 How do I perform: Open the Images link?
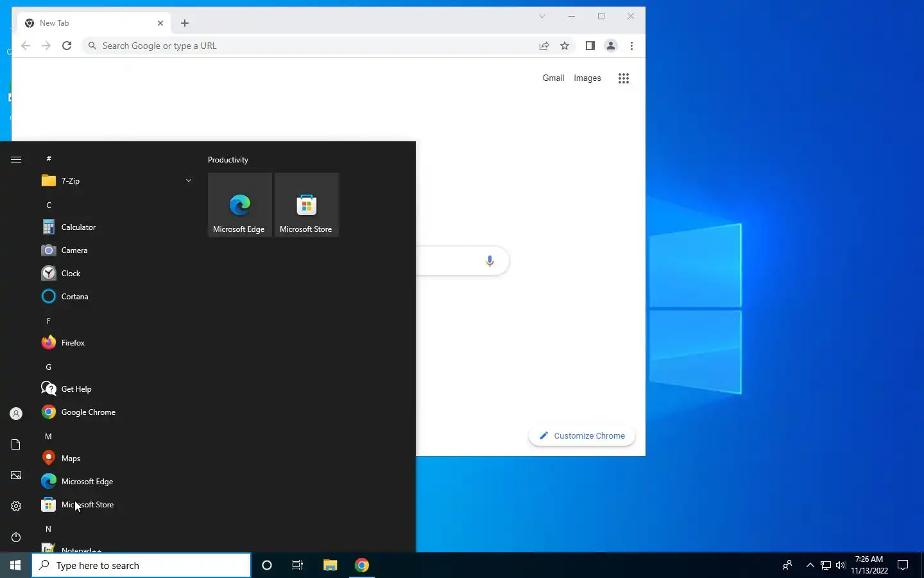click(x=587, y=78)
